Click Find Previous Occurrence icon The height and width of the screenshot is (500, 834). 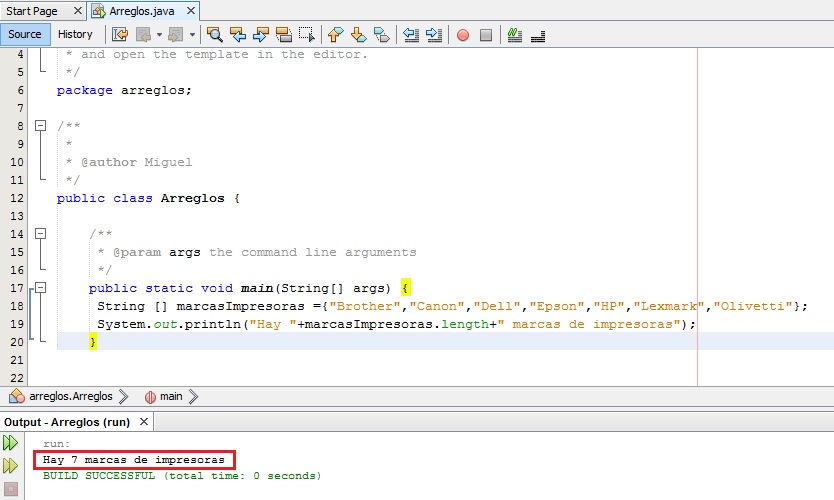238,35
